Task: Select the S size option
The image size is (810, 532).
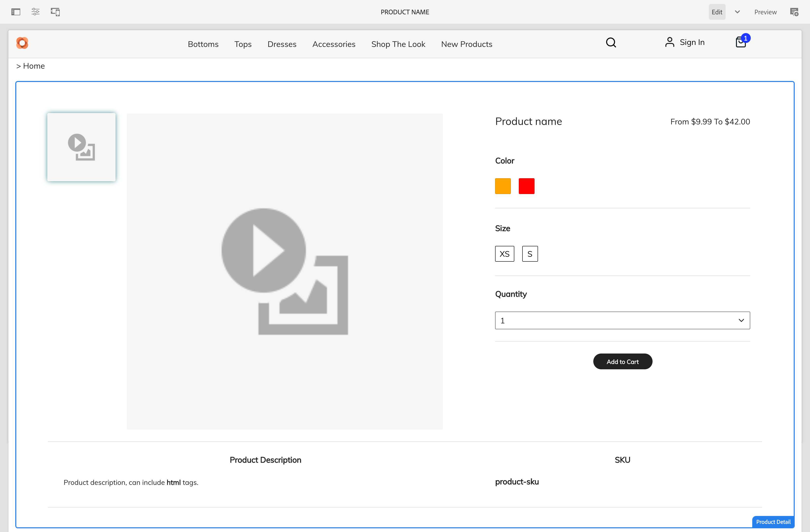Action: click(530, 254)
